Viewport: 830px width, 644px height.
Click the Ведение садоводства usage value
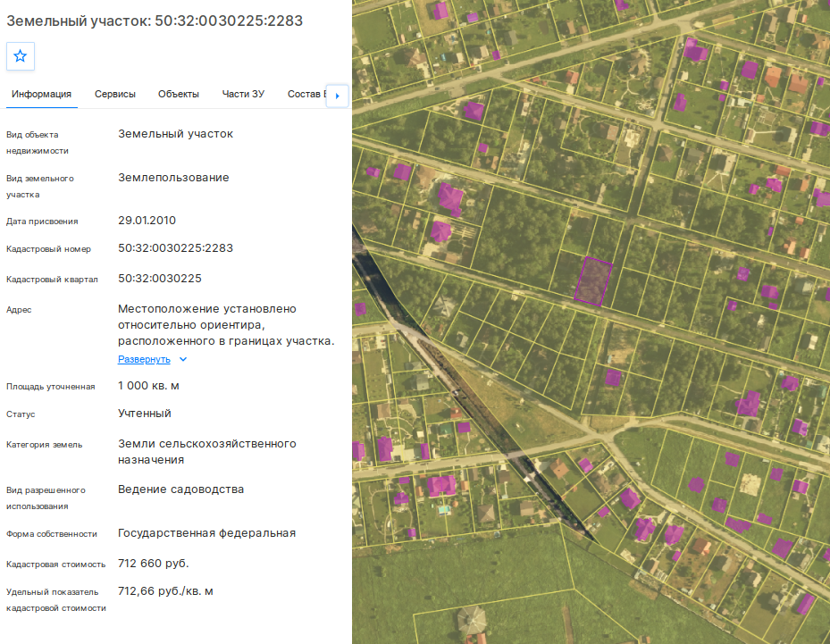click(x=180, y=489)
